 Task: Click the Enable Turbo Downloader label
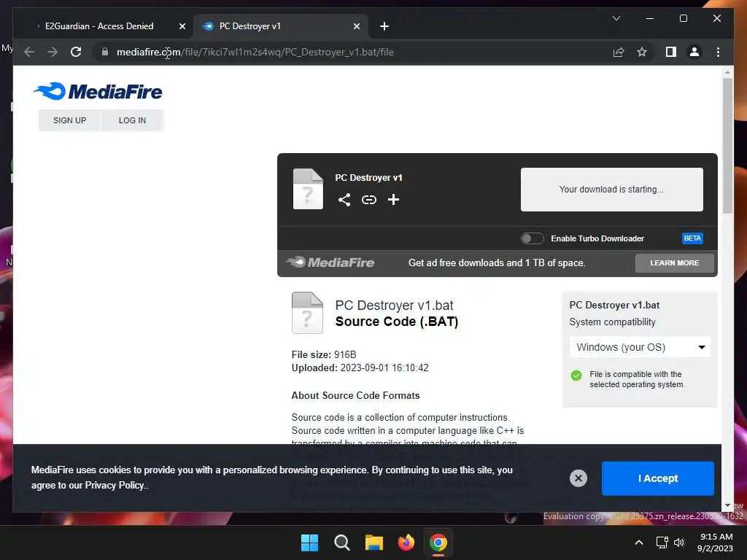coord(597,238)
